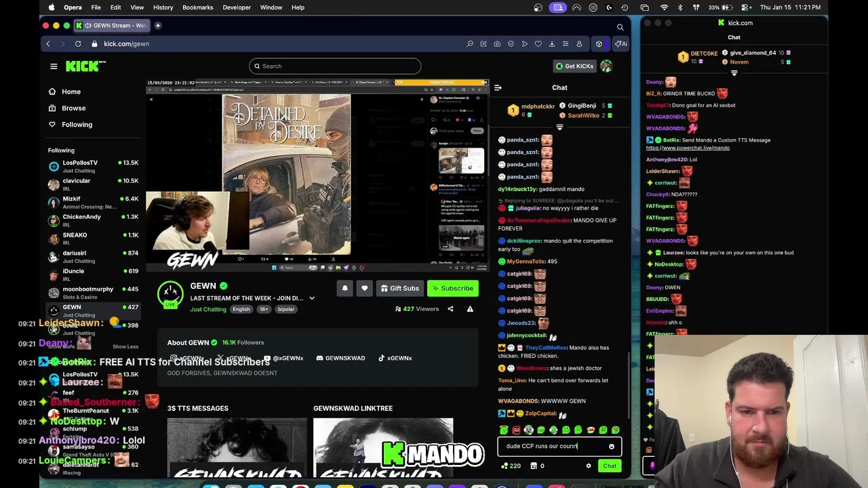This screenshot has height=488, width=868.
Task: Open powerchat.live/mando link in popout chat
Action: coord(688,148)
